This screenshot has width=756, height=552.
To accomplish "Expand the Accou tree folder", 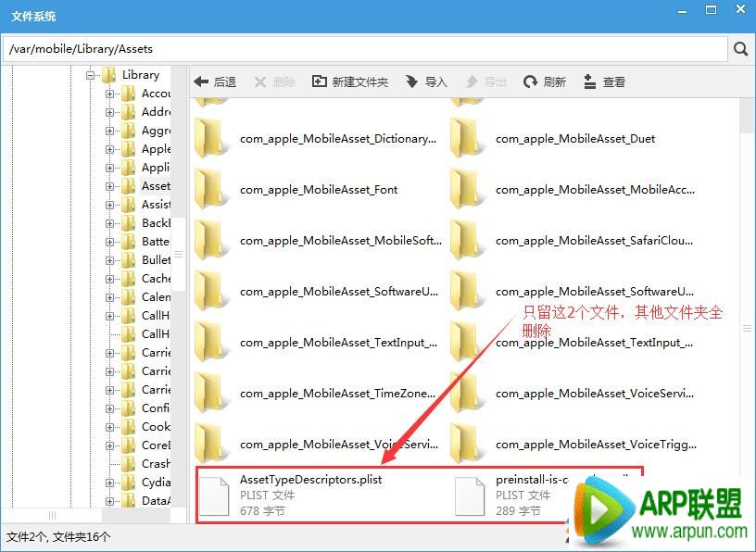I will (110, 94).
